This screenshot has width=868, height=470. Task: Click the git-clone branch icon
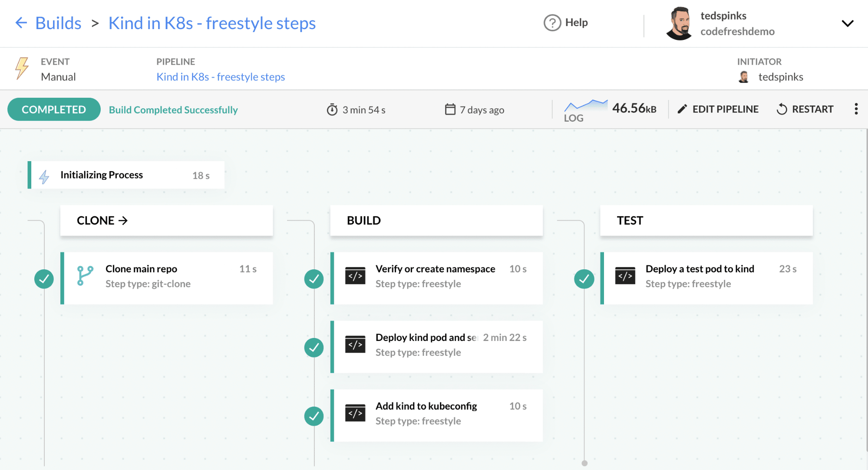pos(85,276)
